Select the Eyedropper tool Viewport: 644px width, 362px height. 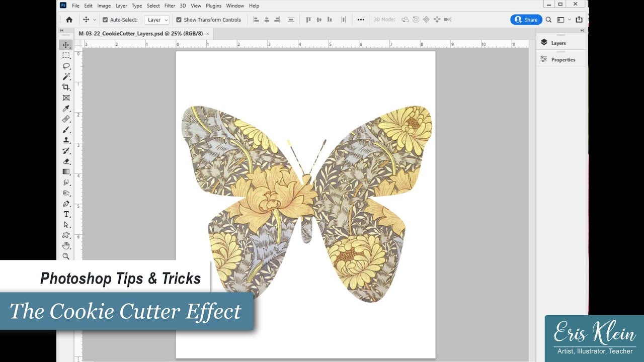click(x=66, y=109)
